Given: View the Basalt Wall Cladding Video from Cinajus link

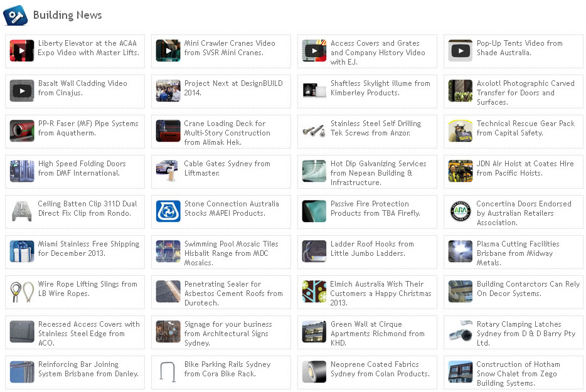Looking at the screenshot, I should click(83, 88).
